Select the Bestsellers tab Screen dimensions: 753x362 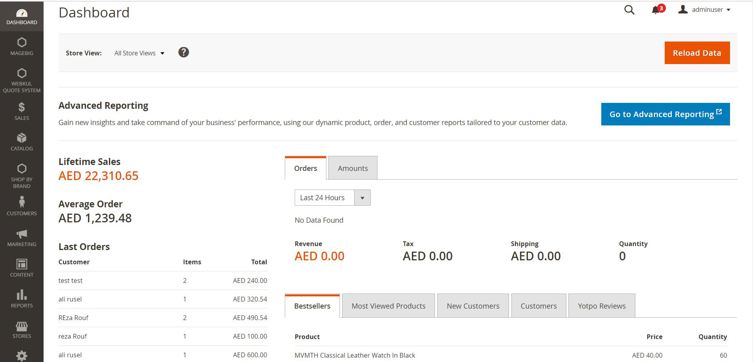point(312,306)
